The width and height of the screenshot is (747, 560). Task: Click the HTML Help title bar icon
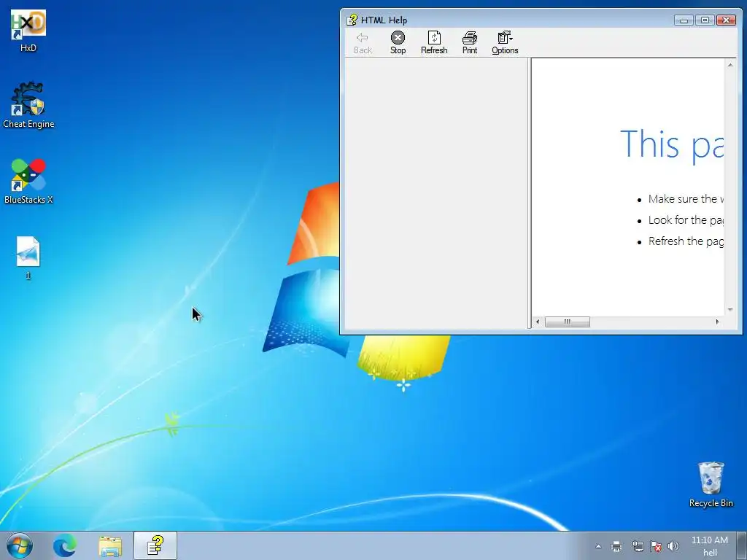[x=352, y=20]
